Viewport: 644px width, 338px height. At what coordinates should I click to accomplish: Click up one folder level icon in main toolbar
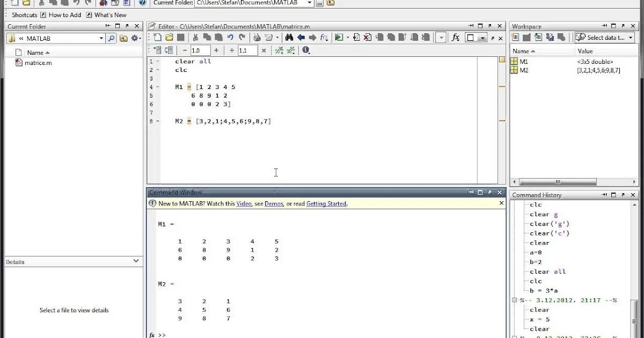pyautogui.click(x=331, y=3)
